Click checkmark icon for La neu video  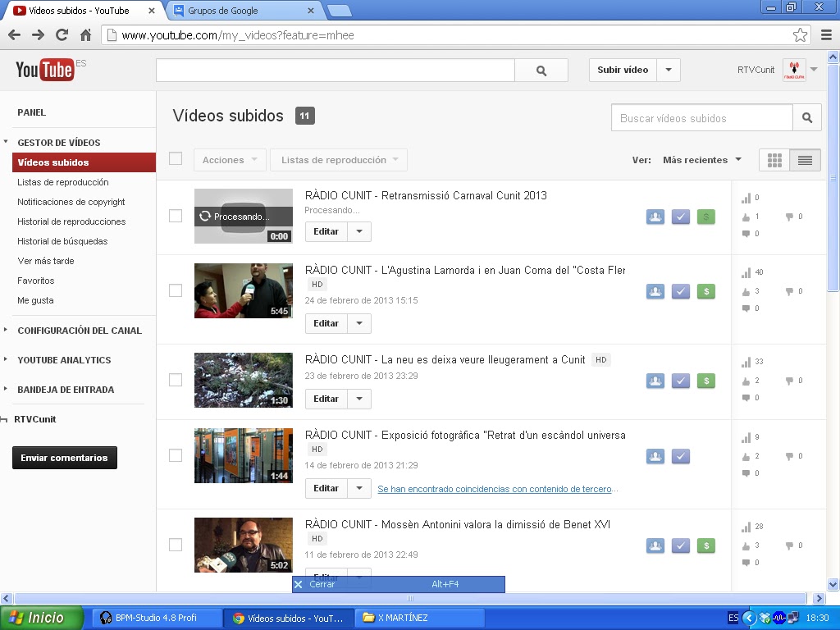[x=680, y=381]
